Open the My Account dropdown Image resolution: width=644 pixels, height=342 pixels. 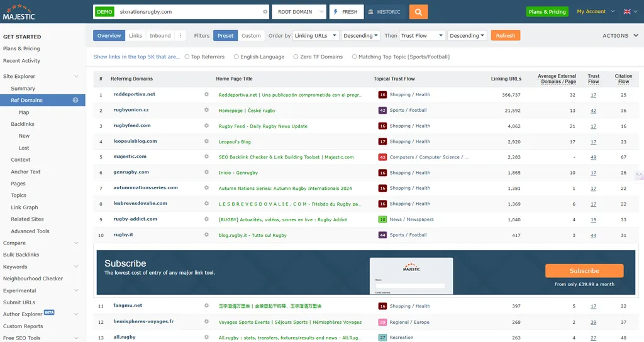pos(596,11)
